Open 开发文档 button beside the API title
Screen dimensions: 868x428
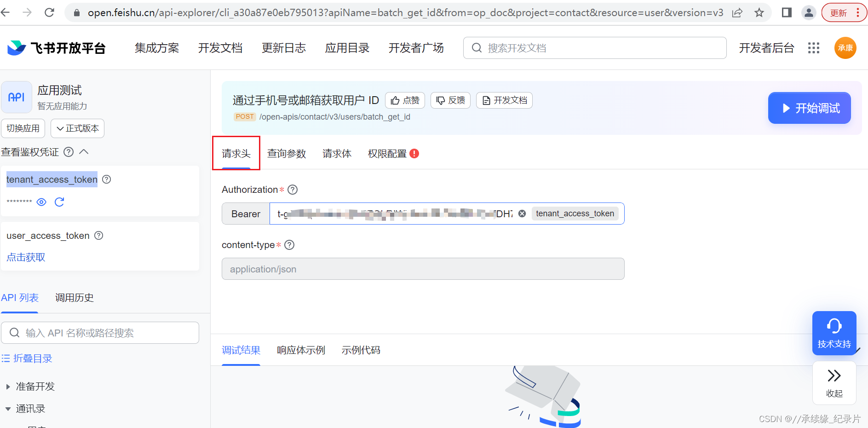(504, 100)
